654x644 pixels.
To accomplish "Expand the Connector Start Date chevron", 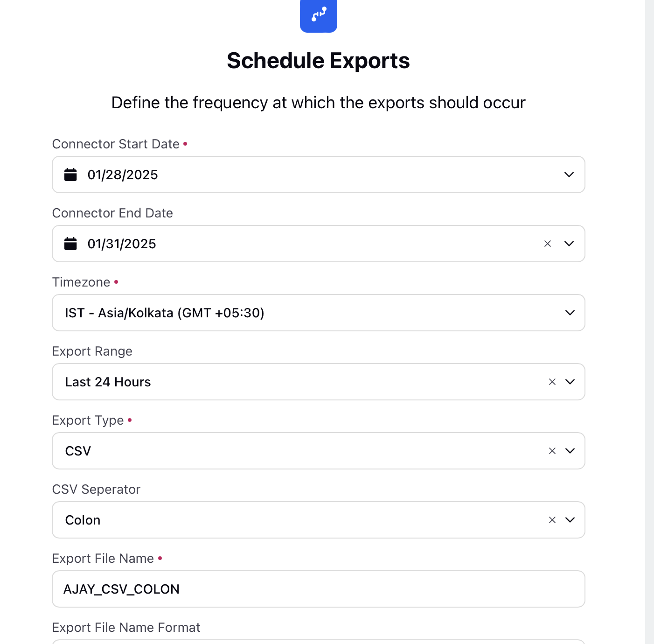I will (569, 175).
